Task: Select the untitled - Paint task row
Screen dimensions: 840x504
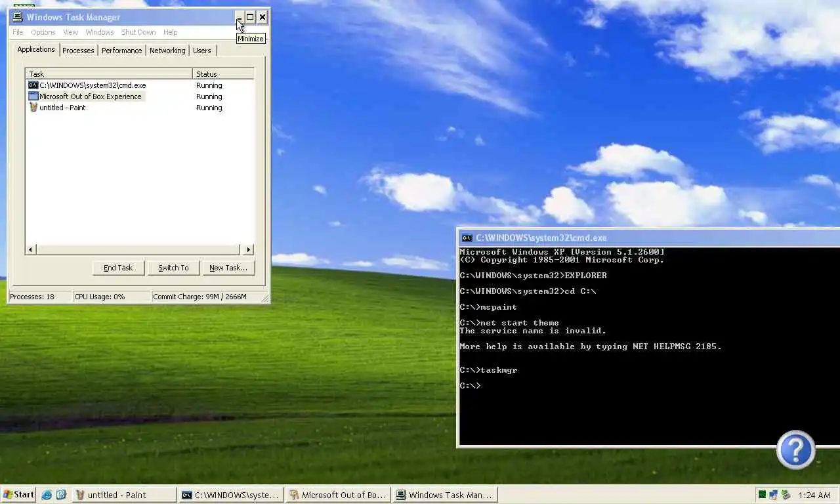Action: point(140,108)
